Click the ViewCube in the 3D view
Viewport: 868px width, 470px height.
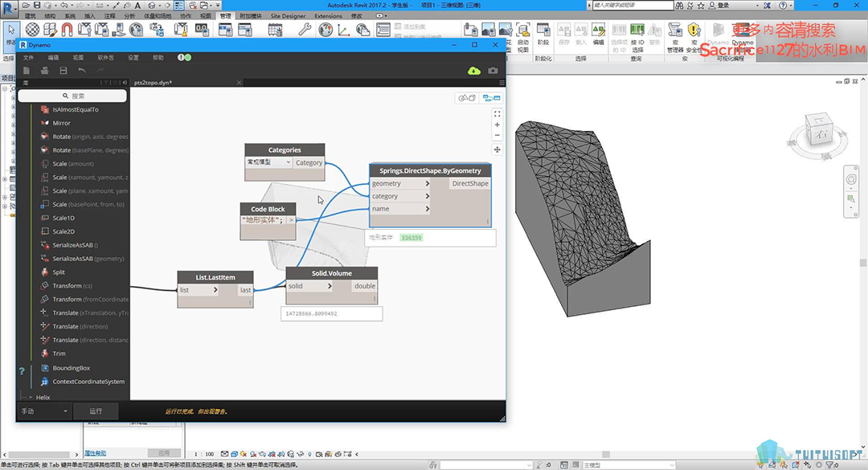(821, 133)
